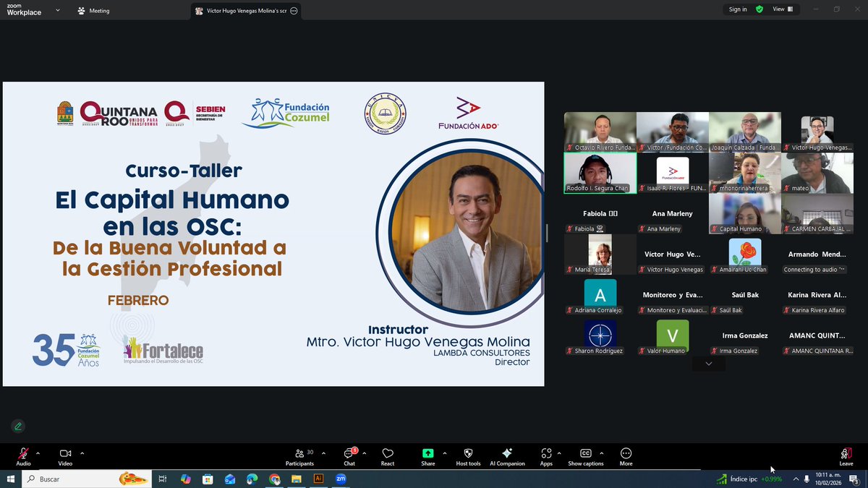This screenshot has width=868, height=488.
Task: Adjust the shared screen divider handle
Action: (x=547, y=233)
